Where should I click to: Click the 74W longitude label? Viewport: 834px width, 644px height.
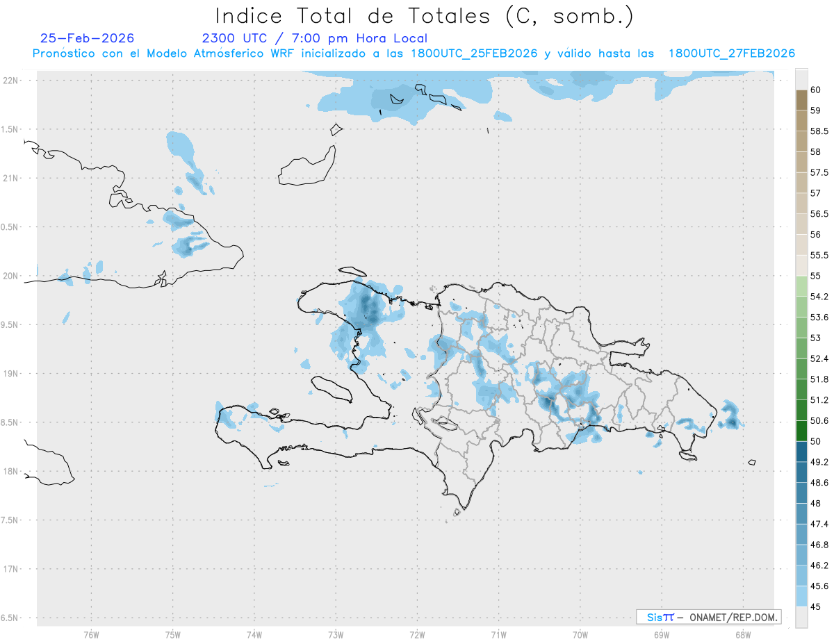point(254,634)
